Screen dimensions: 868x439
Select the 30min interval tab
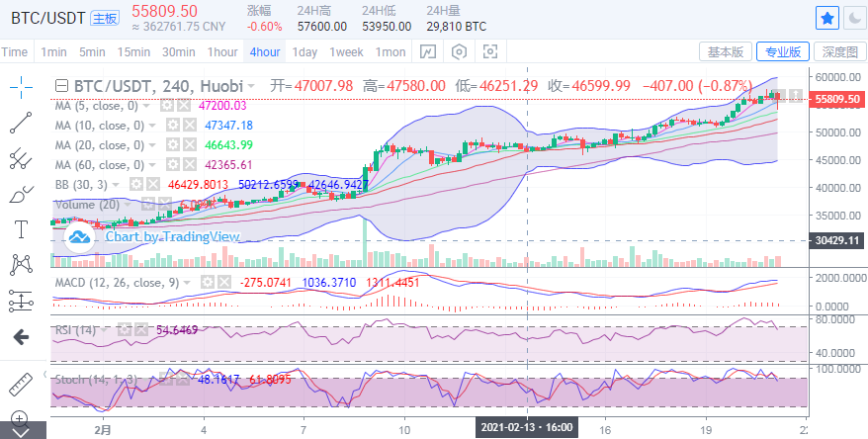178,52
